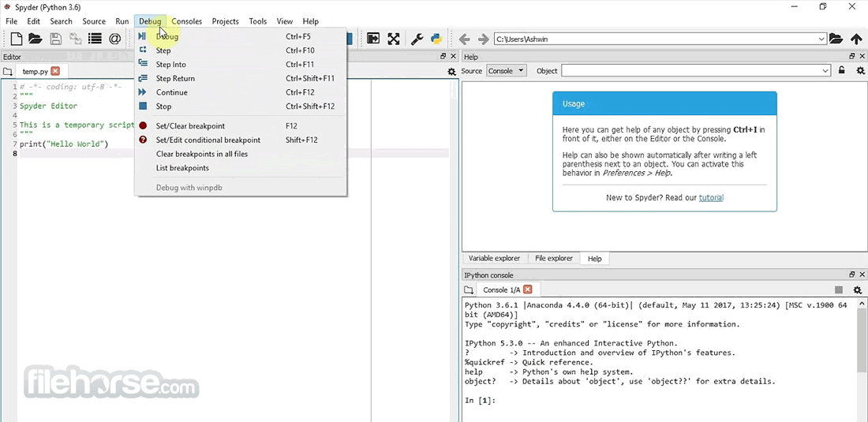This screenshot has width=868, height=422.
Task: Close the temp.py editor tab
Action: [x=54, y=71]
